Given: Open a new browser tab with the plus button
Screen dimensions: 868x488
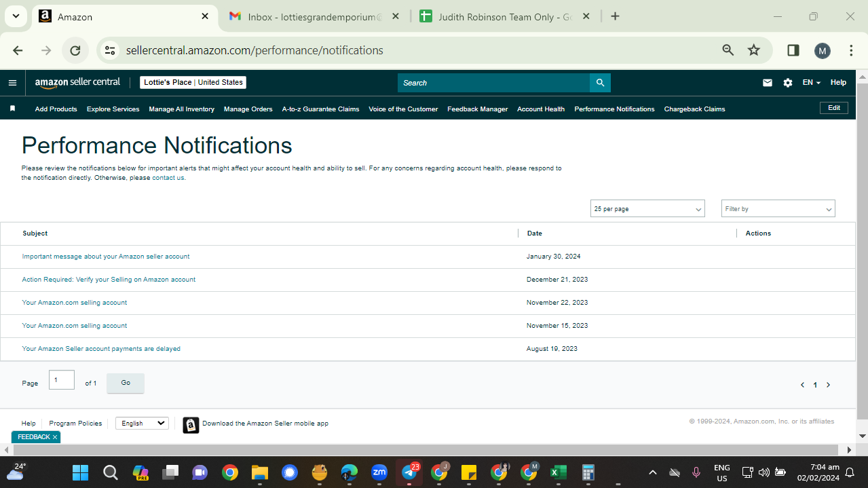Looking at the screenshot, I should pos(615,16).
